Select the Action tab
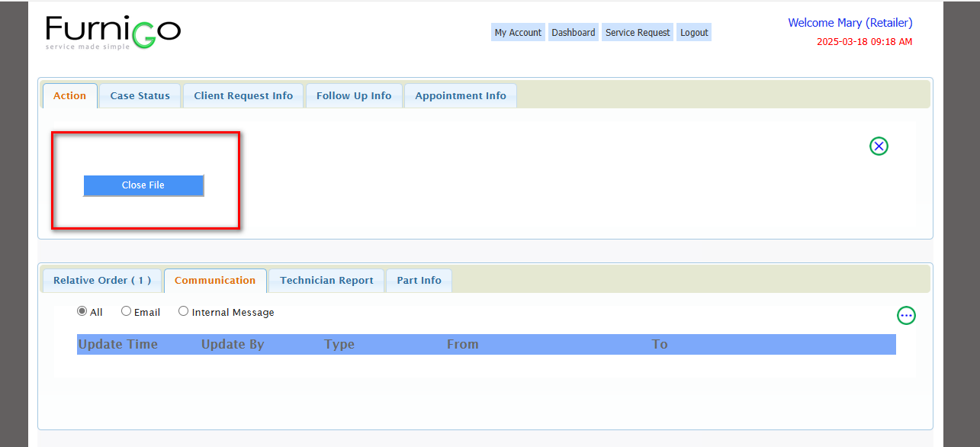The width and height of the screenshot is (980, 447). [x=69, y=96]
